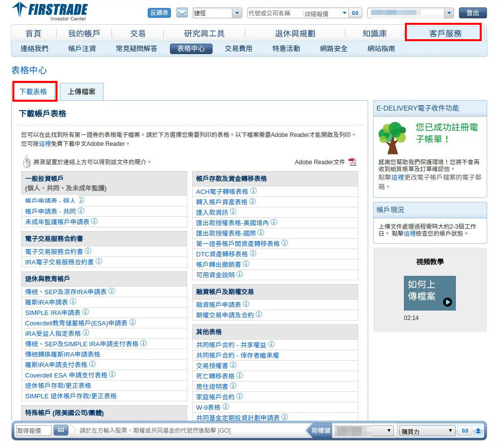Click info icon beside 電子交易服務合約書 link
The height and width of the screenshot is (445, 504).
pyautogui.click(x=88, y=251)
